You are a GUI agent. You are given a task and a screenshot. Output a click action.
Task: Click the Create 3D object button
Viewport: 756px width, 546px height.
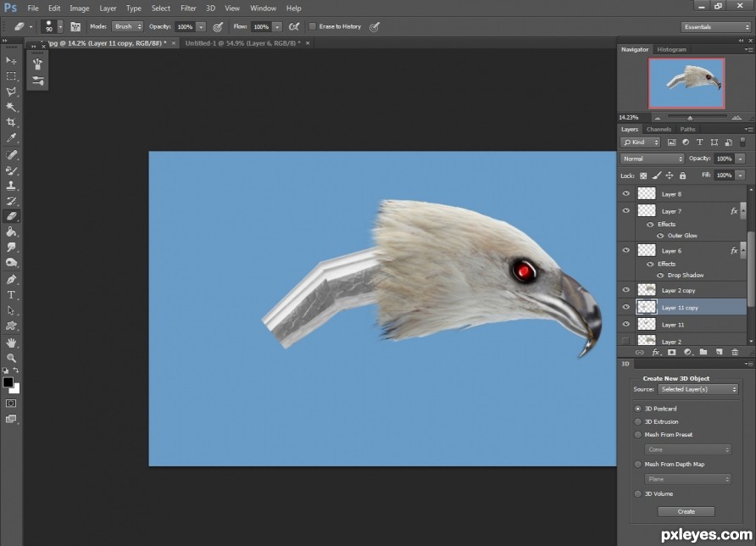[x=687, y=511]
